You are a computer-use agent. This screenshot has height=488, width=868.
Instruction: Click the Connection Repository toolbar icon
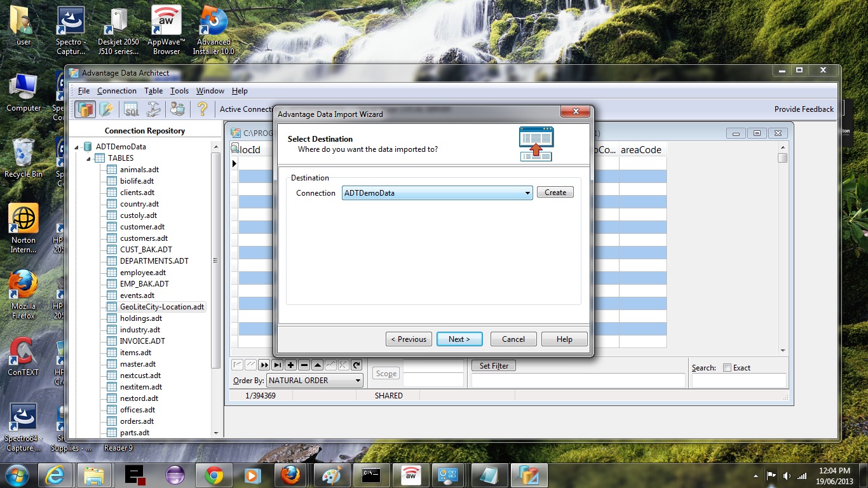coord(85,109)
